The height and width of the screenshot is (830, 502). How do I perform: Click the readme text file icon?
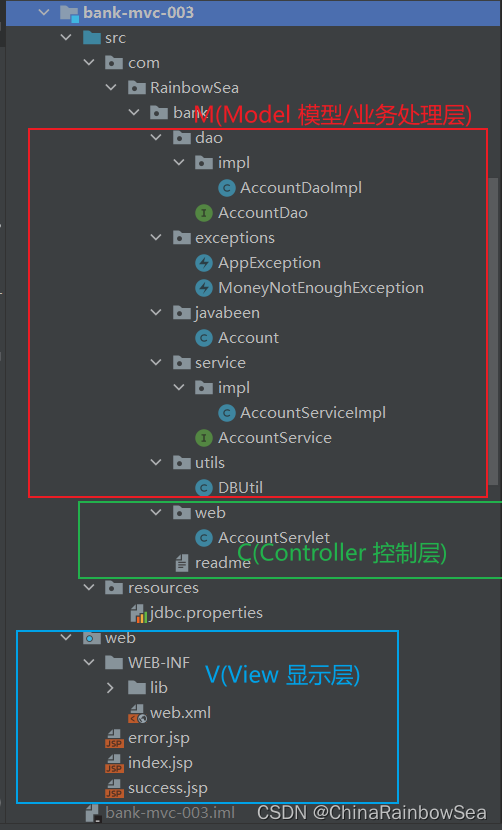pos(182,563)
